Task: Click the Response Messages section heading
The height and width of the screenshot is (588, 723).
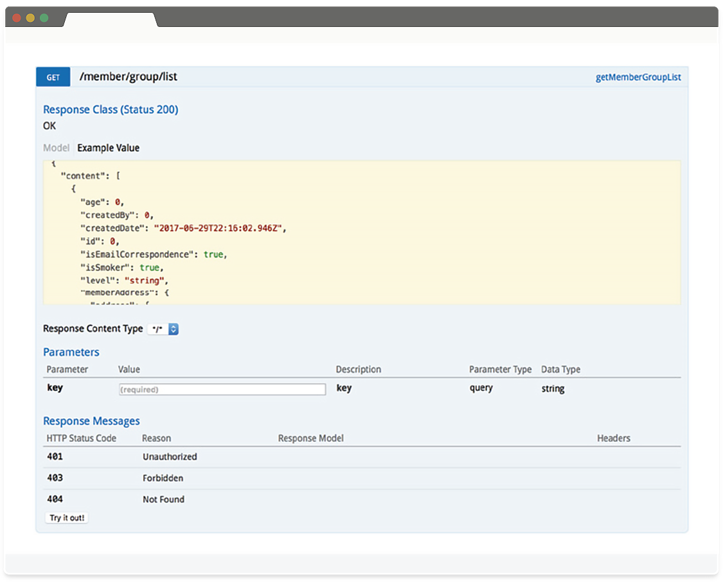Action: click(x=91, y=421)
